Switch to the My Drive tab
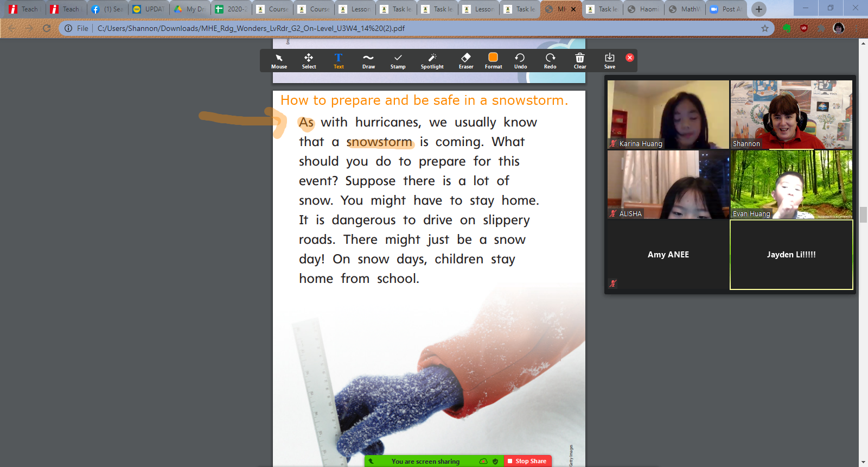Viewport: 868px width, 467px height. (190, 9)
